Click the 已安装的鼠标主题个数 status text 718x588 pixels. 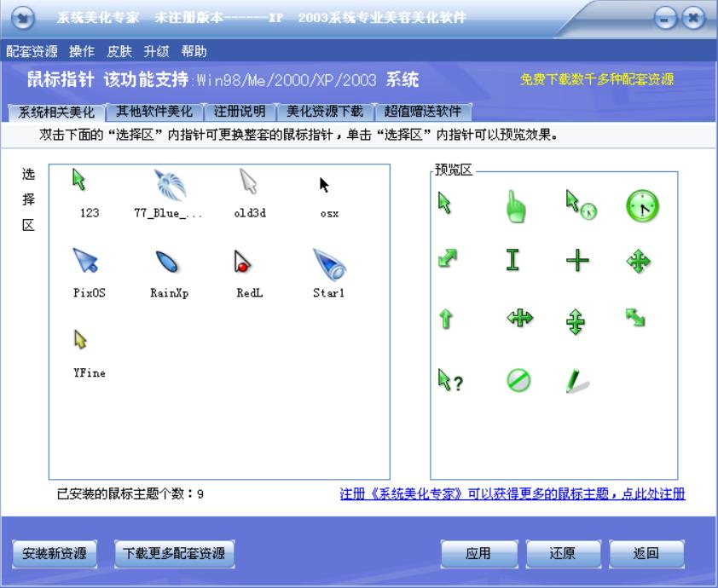(130, 493)
